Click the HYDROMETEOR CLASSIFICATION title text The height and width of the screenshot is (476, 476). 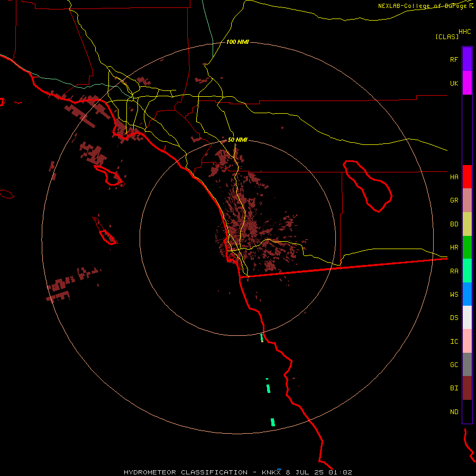186,472
